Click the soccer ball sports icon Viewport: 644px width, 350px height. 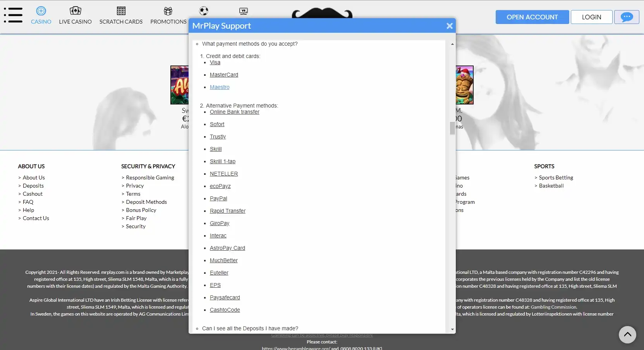tap(204, 11)
